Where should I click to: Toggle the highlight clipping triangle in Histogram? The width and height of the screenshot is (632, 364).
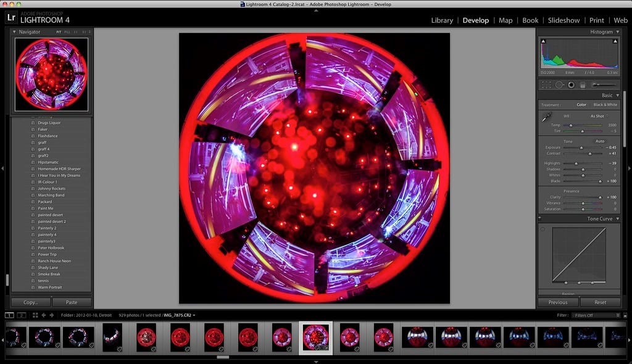(615, 41)
